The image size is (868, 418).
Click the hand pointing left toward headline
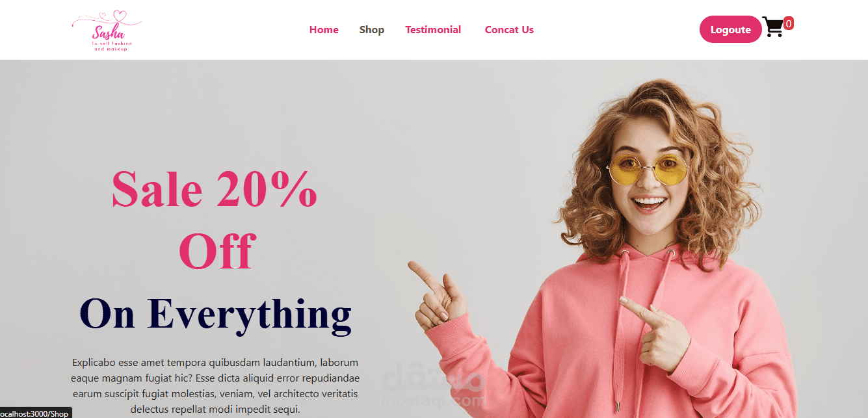click(x=436, y=293)
